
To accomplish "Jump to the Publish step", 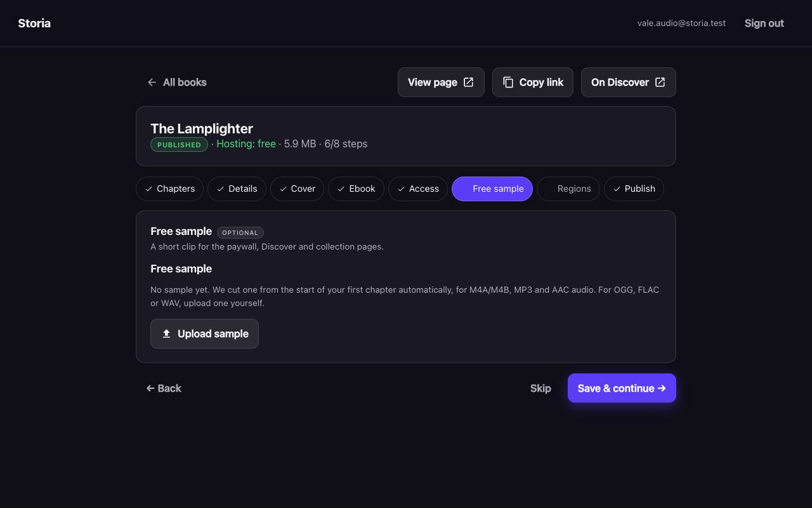I will pyautogui.click(x=634, y=189).
